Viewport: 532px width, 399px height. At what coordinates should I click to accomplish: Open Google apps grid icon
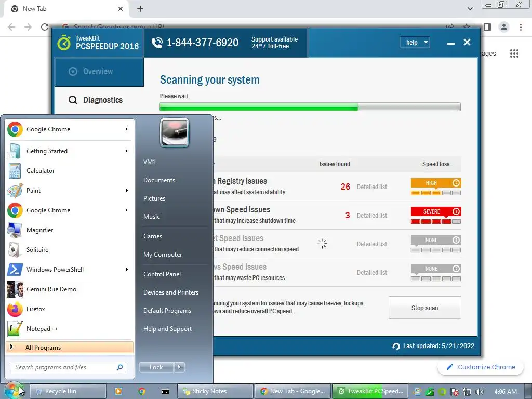pos(514,54)
